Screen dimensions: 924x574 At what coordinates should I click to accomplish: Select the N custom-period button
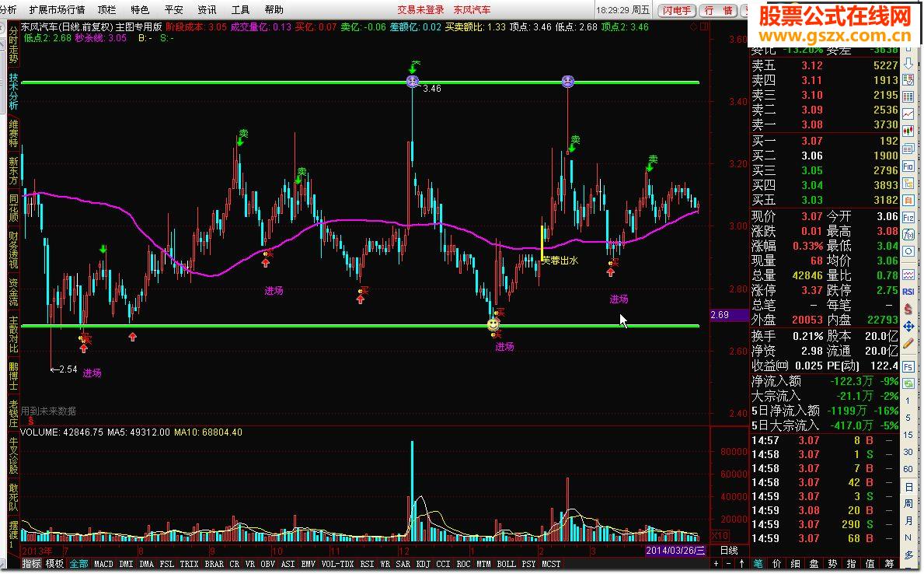[908, 538]
